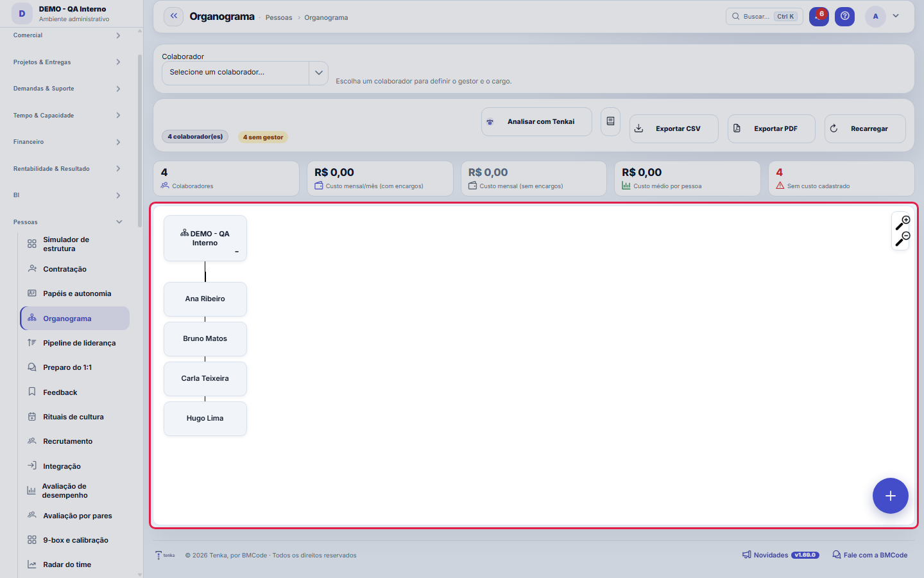Collapse the Pessoas section
Screen dimensions: 924x578
click(67, 222)
